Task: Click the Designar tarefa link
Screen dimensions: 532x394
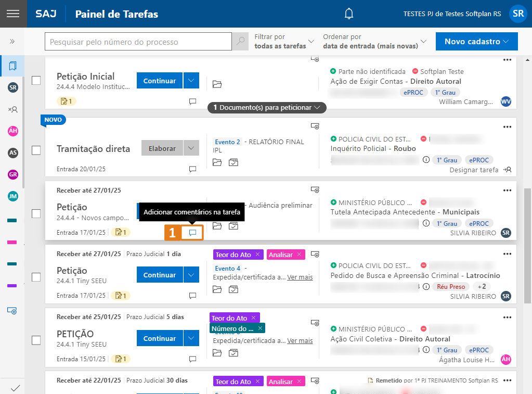Action: pos(474,170)
